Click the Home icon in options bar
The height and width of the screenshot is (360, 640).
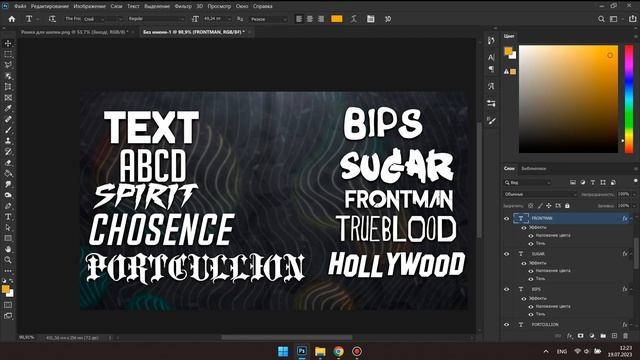(x=12, y=19)
